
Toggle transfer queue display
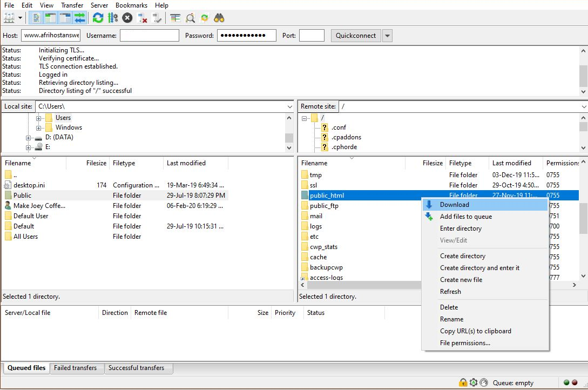click(80, 18)
